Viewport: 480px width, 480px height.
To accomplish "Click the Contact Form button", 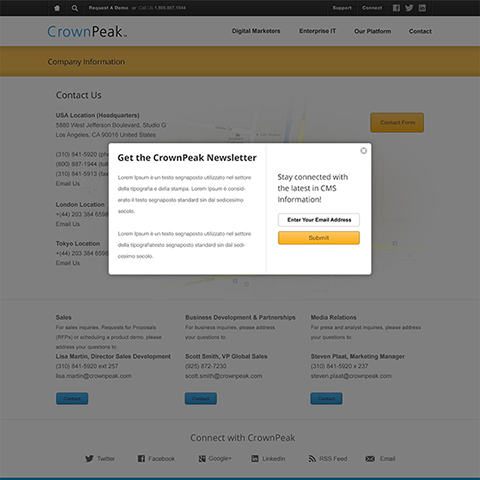I will tap(397, 122).
